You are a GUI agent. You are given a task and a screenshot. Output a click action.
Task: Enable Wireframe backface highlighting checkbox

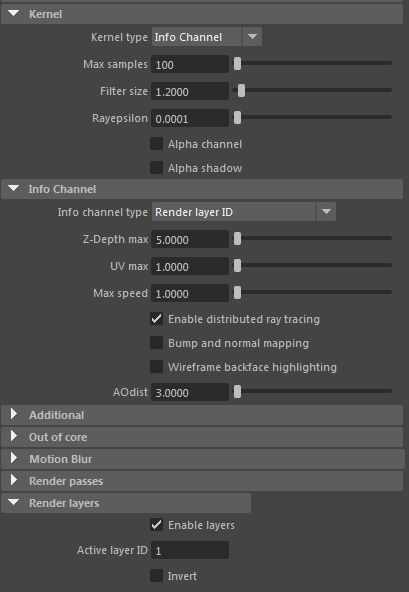[x=156, y=367]
